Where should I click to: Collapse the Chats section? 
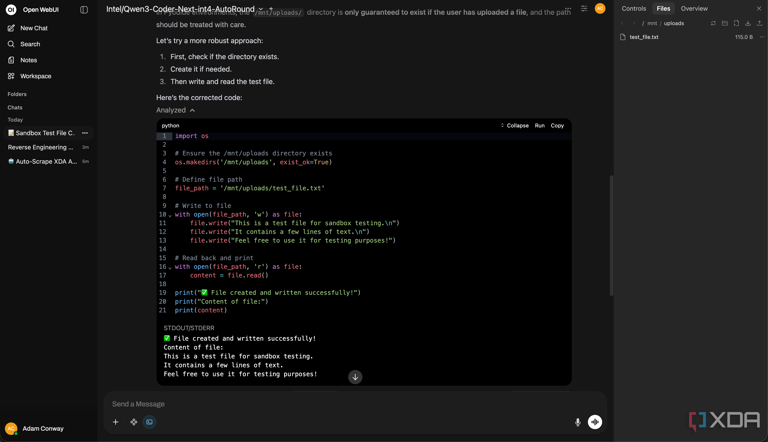[x=15, y=107]
